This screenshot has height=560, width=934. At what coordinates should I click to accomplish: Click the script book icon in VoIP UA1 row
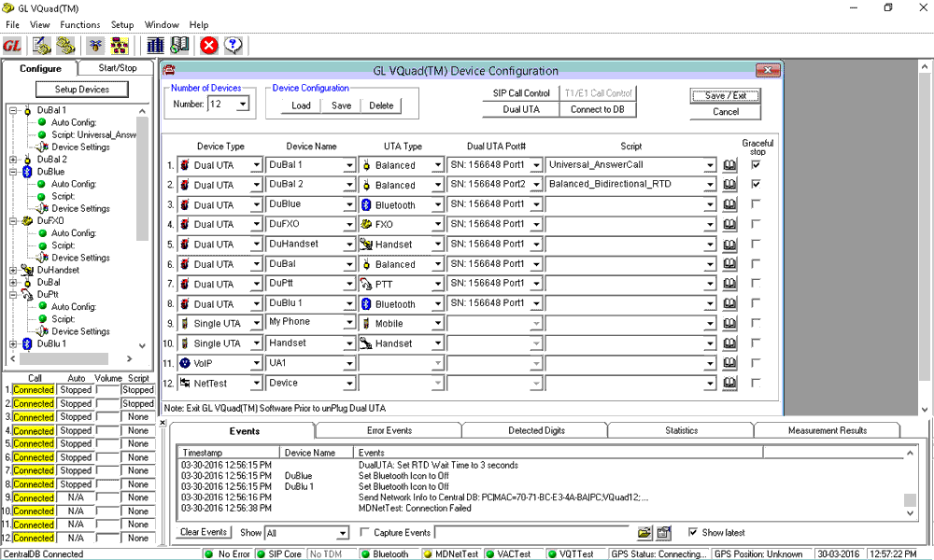pos(729,363)
